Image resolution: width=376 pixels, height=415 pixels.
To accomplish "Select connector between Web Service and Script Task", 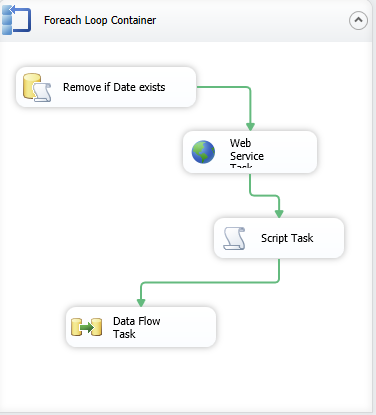I will click(x=264, y=195).
